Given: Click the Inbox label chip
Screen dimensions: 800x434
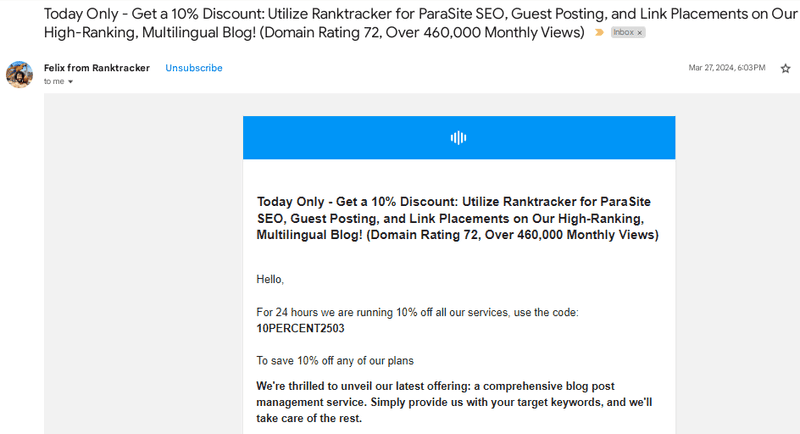Looking at the screenshot, I should point(622,33).
